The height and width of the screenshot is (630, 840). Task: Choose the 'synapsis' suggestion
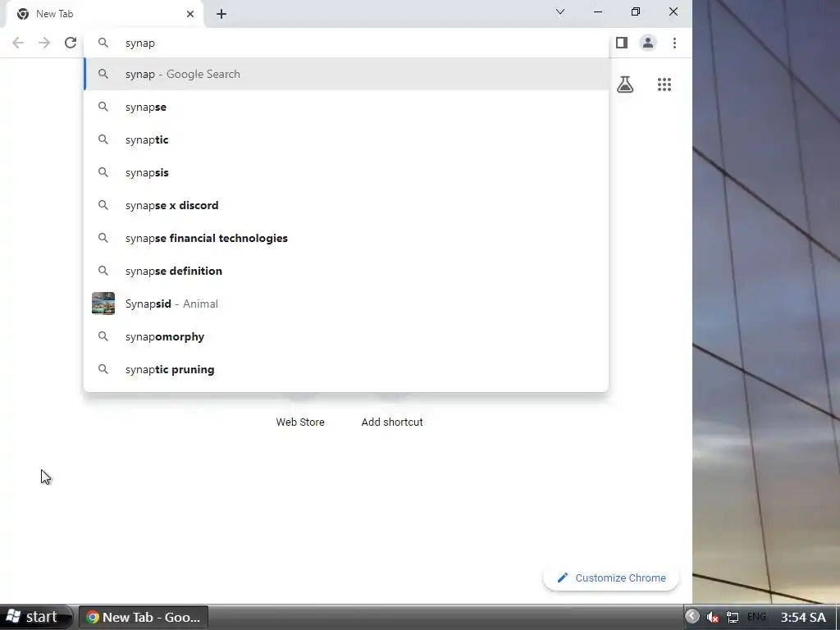click(x=346, y=172)
